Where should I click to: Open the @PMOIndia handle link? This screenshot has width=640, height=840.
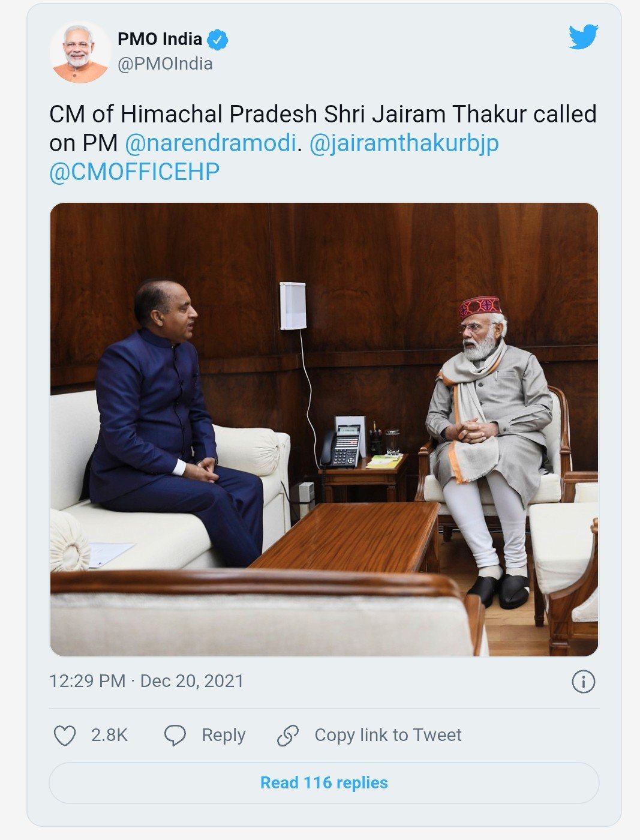165,64
